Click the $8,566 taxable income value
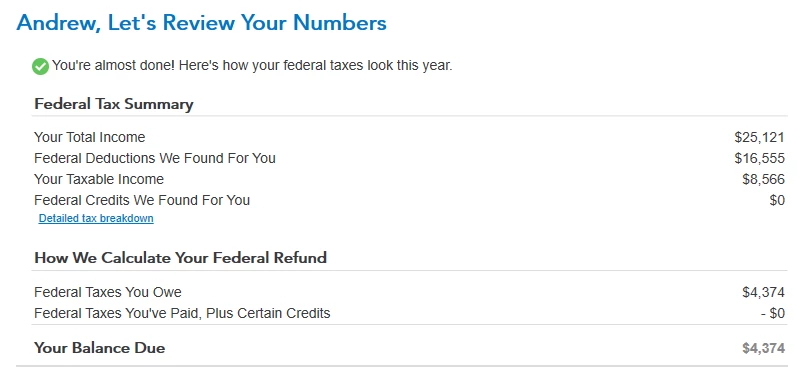This screenshot has width=797, height=367. tap(763, 179)
